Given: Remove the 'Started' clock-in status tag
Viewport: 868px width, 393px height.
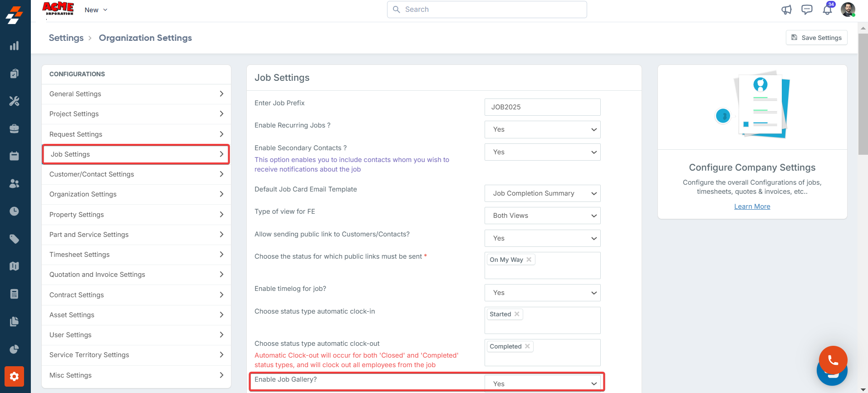Looking at the screenshot, I should 517,314.
